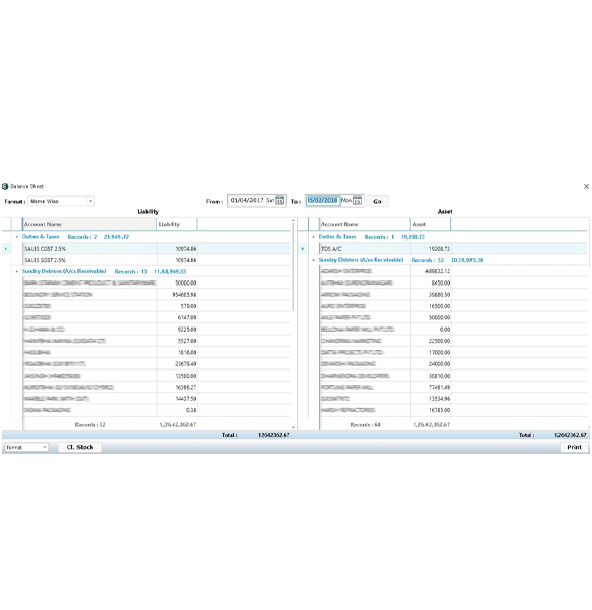The height and width of the screenshot is (610, 592).
Task: Collapse the Duties & Taxes asset group
Action: point(314,237)
